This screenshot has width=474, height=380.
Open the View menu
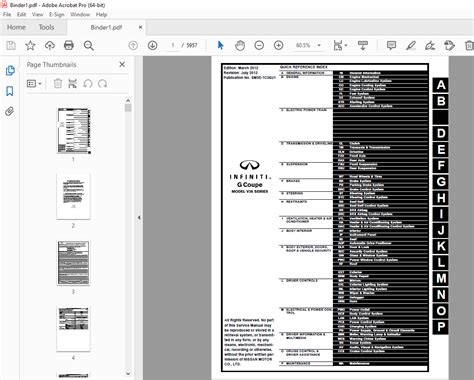[x=37, y=15]
